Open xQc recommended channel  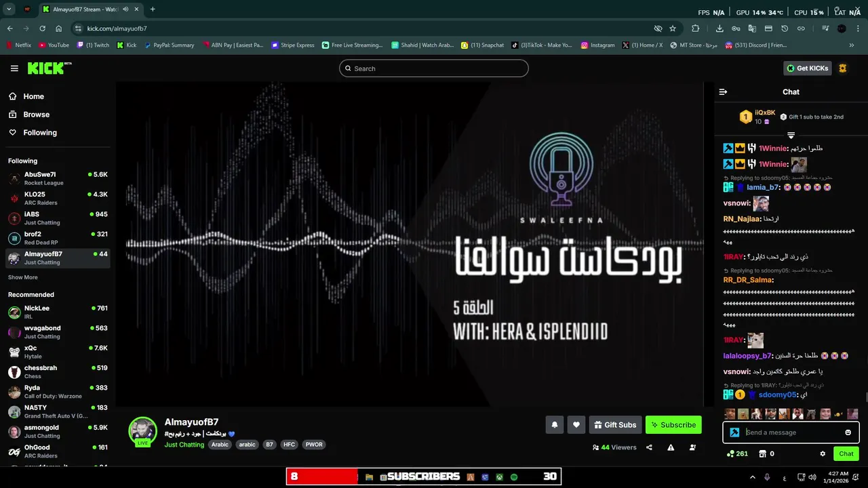click(x=58, y=352)
